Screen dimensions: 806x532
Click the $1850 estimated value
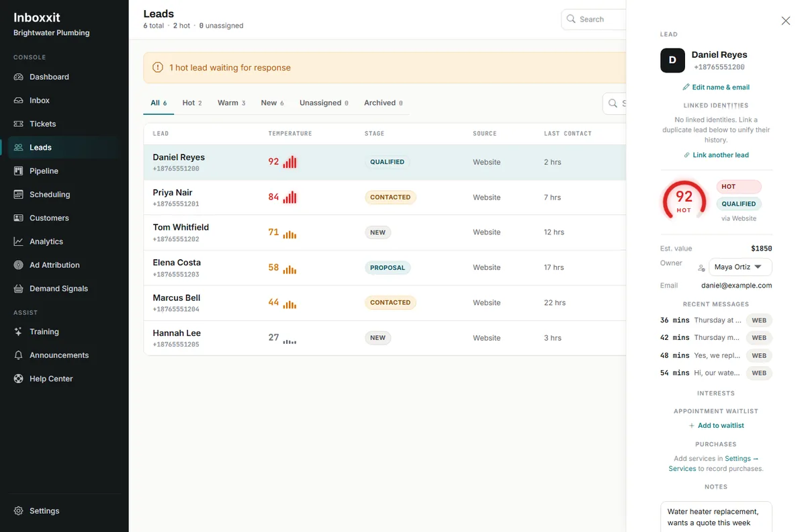762,249
